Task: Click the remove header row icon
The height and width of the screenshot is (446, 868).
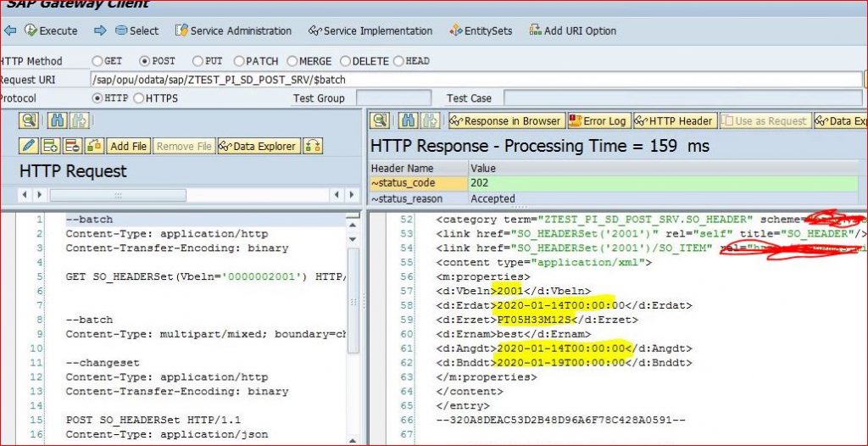Action: (73, 147)
